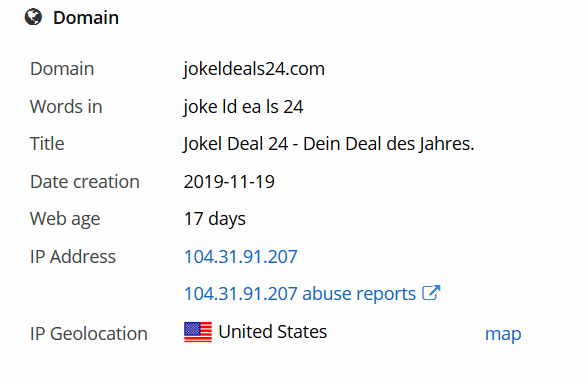Viewport: 587px width, 378px height.
Task: Select the jokeldeals24.com domain value
Action: click(x=254, y=69)
